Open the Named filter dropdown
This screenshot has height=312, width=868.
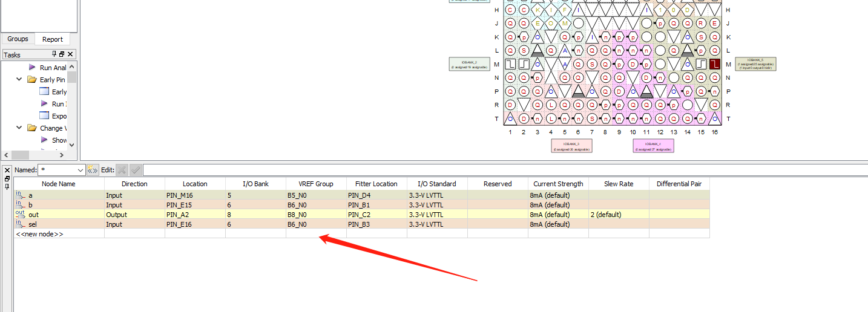click(81, 171)
